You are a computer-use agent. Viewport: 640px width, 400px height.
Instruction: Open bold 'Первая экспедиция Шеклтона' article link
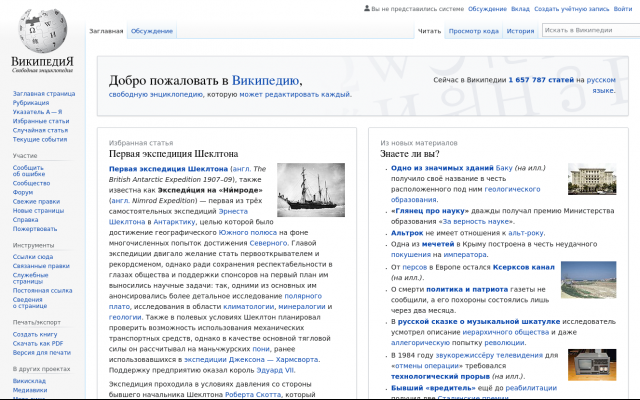(168, 169)
